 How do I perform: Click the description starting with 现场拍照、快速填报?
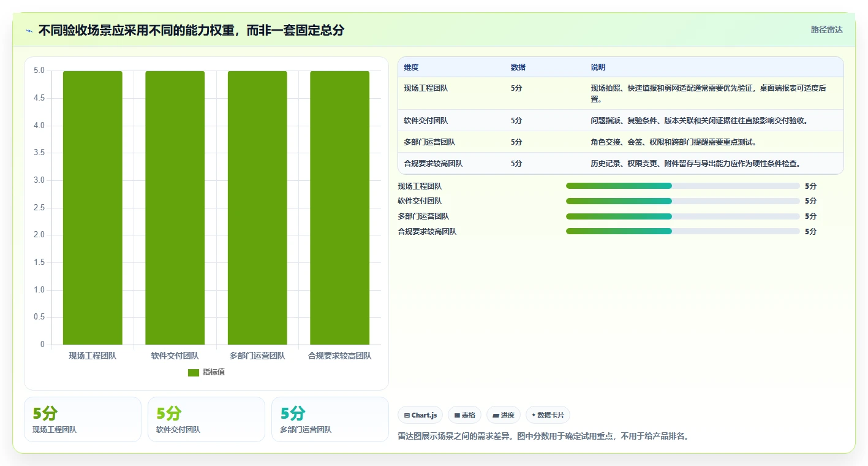click(x=708, y=94)
